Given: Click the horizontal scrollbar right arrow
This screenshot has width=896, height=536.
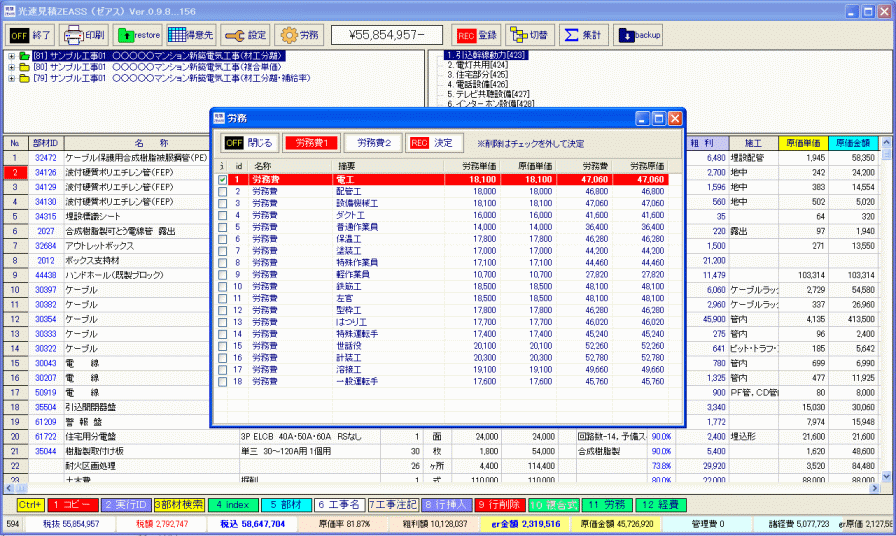Looking at the screenshot, I should pos(875,489).
